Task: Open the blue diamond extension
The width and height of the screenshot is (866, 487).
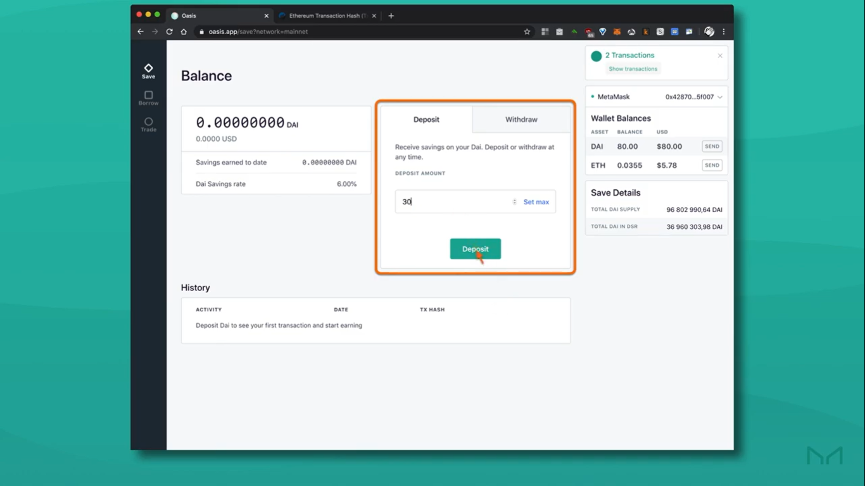Action: tap(603, 32)
